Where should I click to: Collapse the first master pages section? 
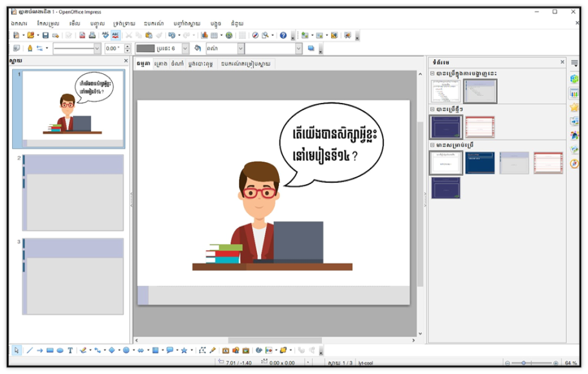click(x=433, y=73)
